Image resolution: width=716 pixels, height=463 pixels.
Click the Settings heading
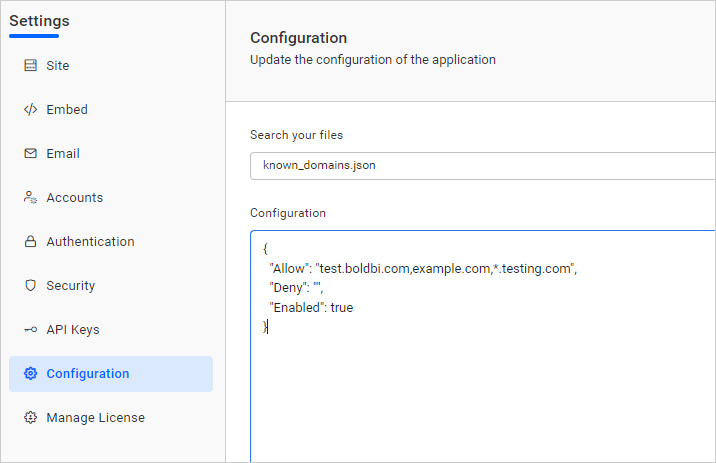(40, 21)
